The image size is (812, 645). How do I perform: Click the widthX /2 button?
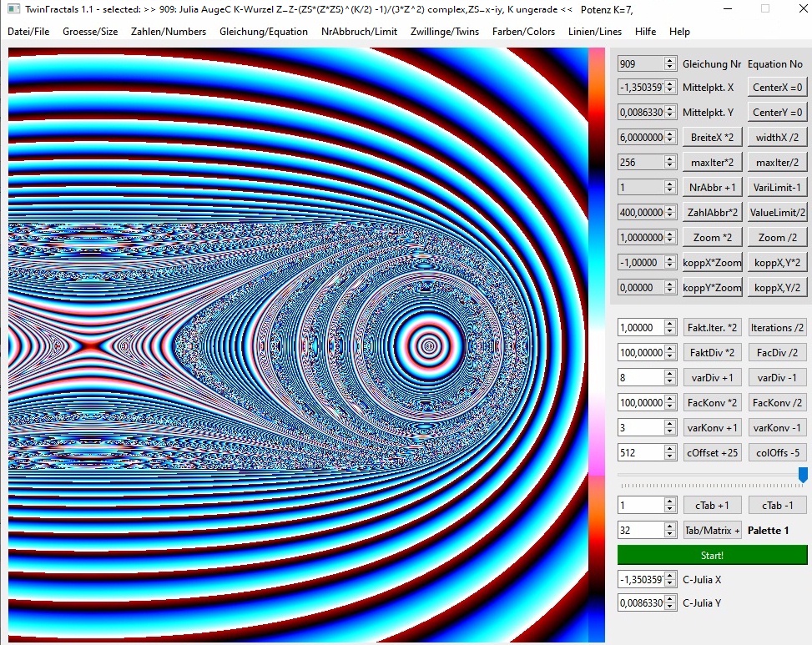click(x=777, y=137)
